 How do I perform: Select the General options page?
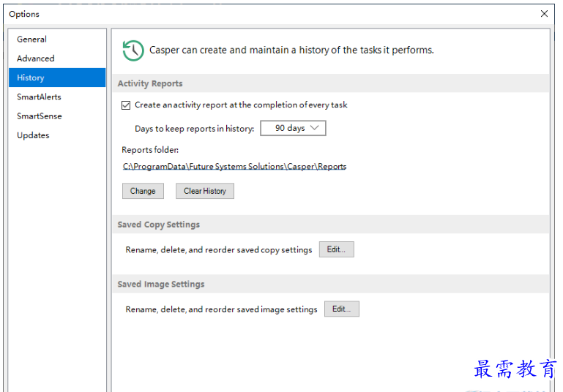coord(57,39)
